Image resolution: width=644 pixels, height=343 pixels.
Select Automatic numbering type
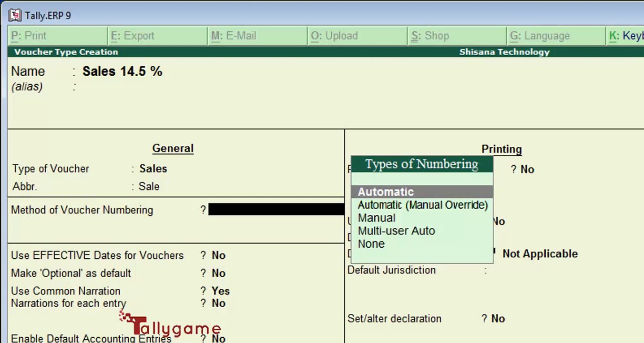422,192
